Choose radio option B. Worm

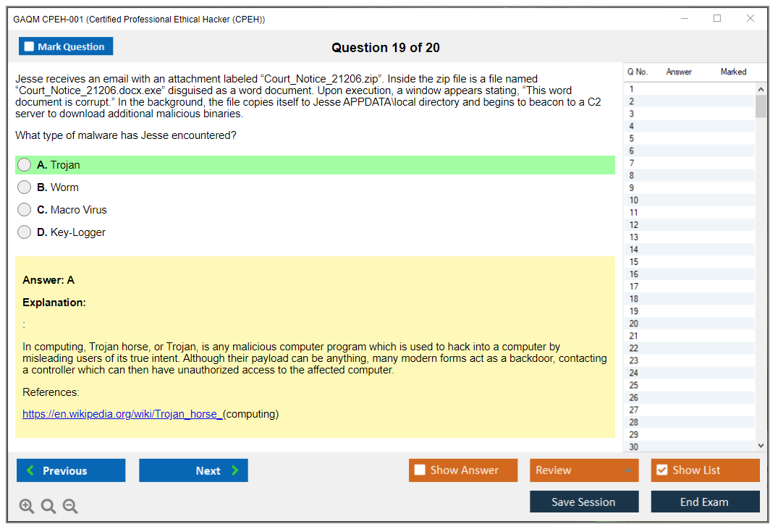pyautogui.click(x=25, y=187)
